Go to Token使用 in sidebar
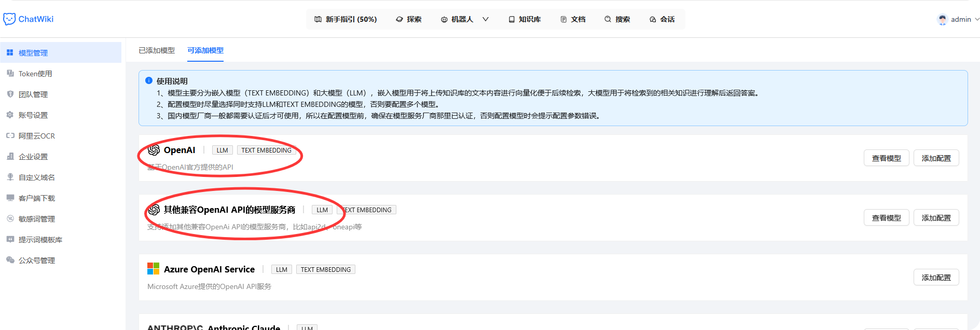The width and height of the screenshot is (980, 330). 61,73
